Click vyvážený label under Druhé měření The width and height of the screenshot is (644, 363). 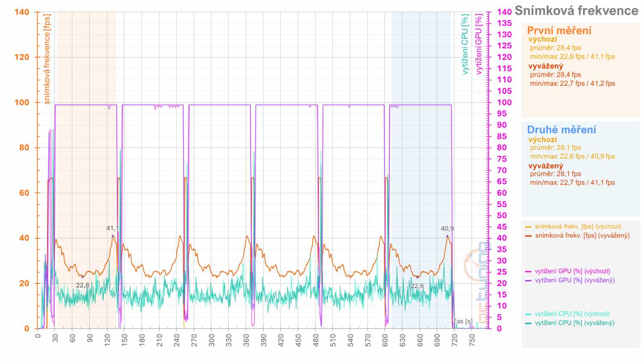click(x=546, y=166)
